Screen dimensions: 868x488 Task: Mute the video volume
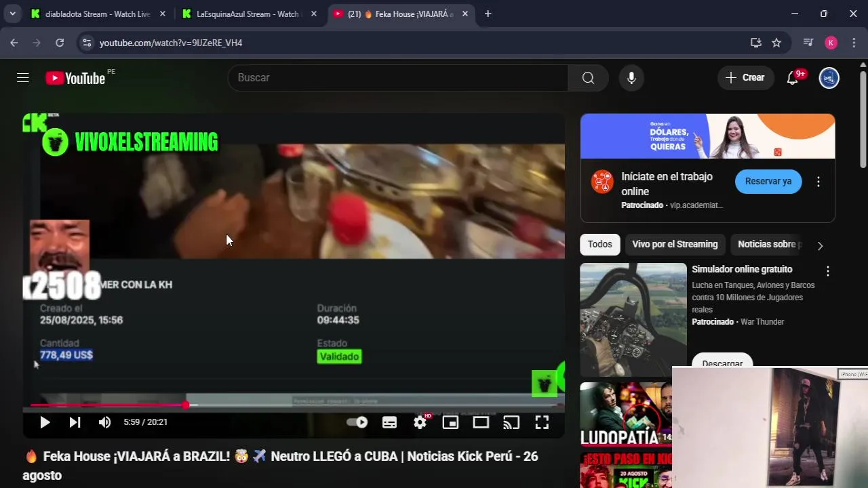[104, 422]
